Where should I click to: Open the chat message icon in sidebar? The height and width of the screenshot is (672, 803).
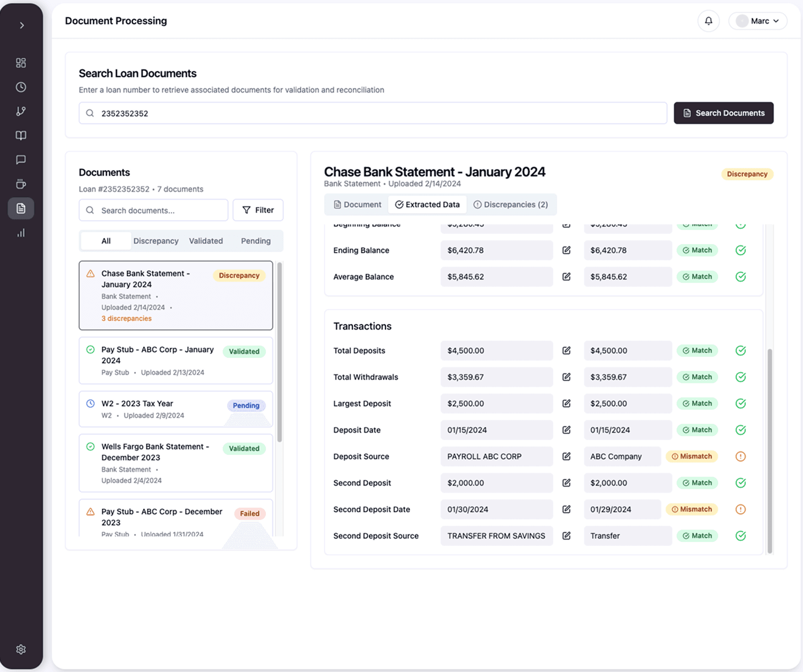[21, 160]
